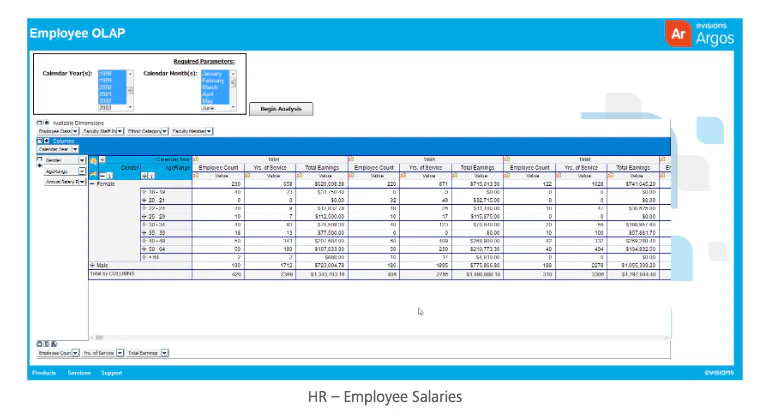
Task: Click the horizontal scrollbar thumb below the grid
Action: [99, 337]
